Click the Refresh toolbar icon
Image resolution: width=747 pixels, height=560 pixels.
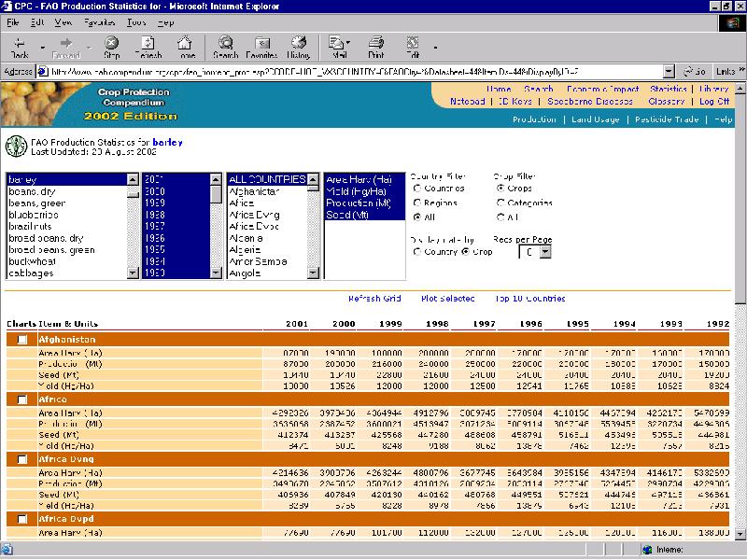pyautogui.click(x=148, y=43)
